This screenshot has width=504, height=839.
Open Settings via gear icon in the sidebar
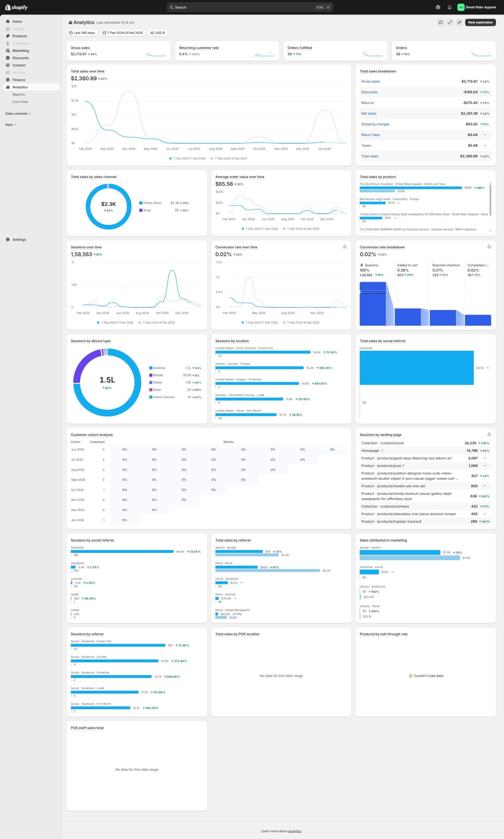[8, 240]
